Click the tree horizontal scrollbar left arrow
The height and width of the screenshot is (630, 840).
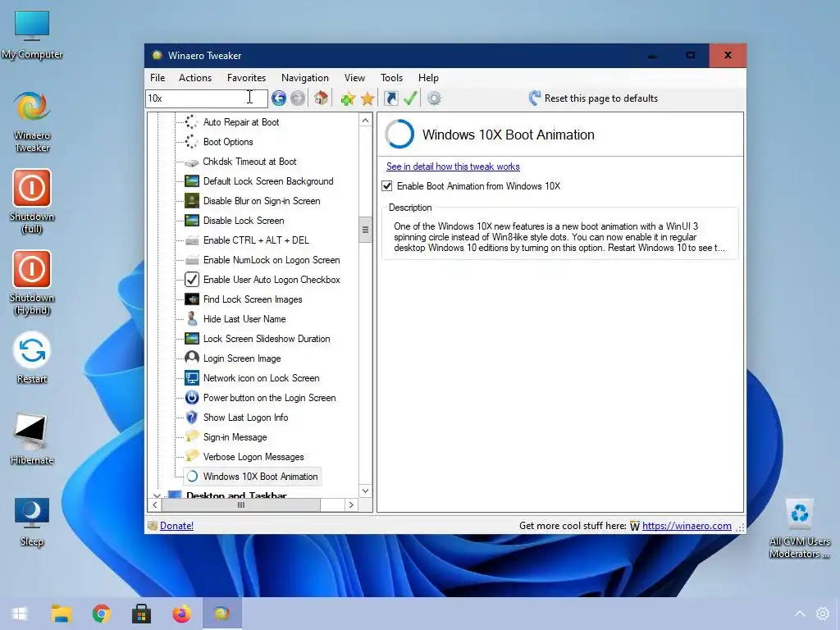[155, 504]
